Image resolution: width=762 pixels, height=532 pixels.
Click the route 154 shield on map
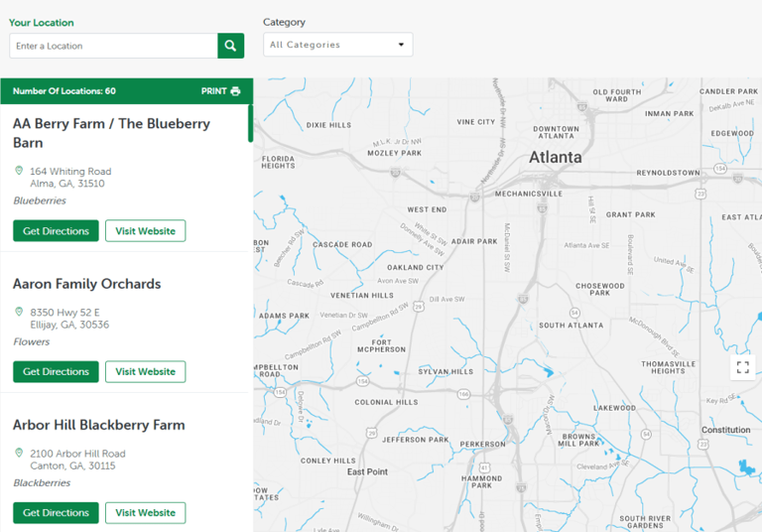tap(364, 380)
